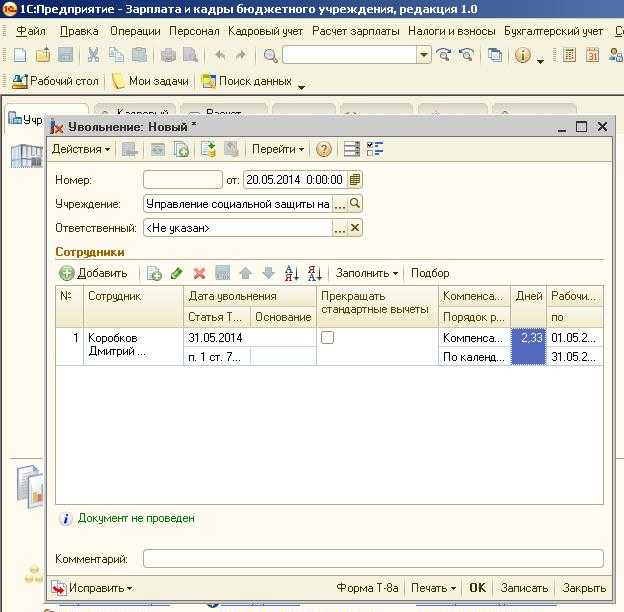624x612 pixels.
Task: Expand Печать dropdown
Action: 433,588
